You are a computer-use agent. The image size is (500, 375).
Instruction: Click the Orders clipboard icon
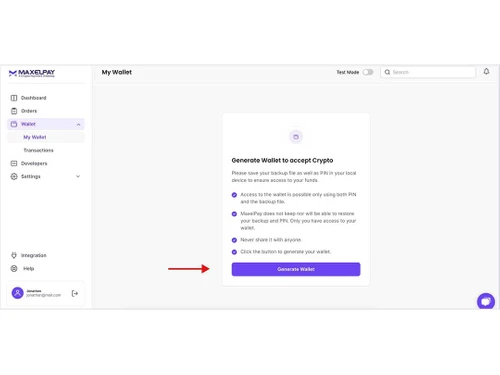coord(14,111)
